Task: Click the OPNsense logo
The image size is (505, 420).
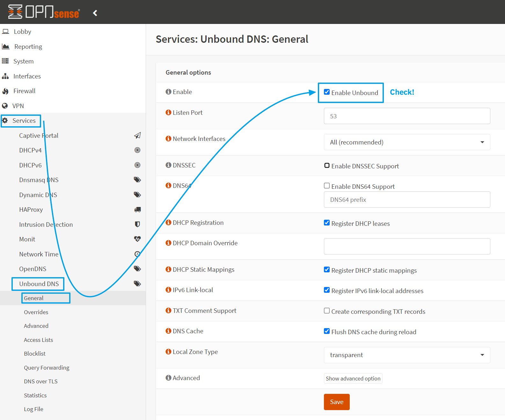Action: coord(44,12)
